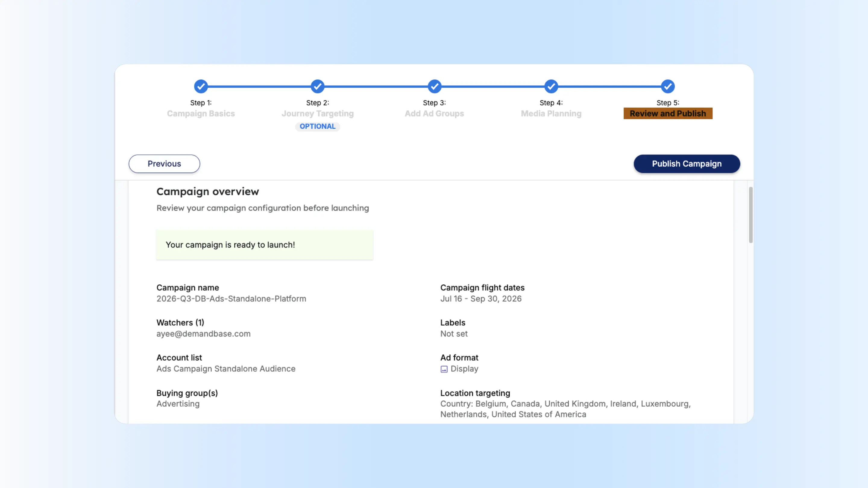Click the Display ad format text
This screenshot has height=488, width=868.
coord(464,369)
